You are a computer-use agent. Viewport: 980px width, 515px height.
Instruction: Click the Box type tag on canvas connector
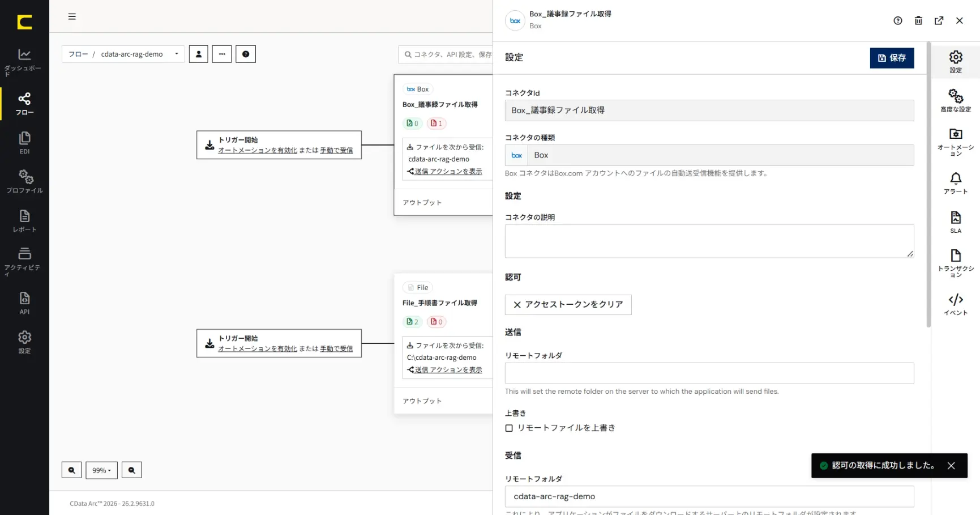click(418, 90)
